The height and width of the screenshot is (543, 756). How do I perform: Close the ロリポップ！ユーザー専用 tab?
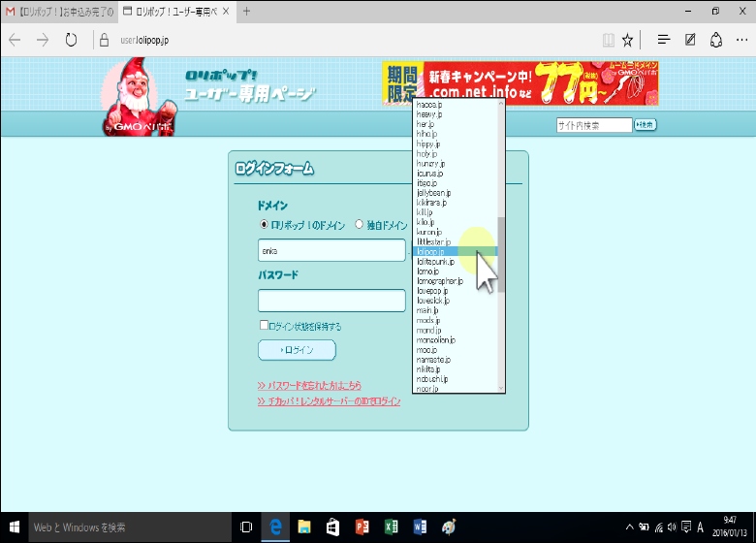coord(225,11)
